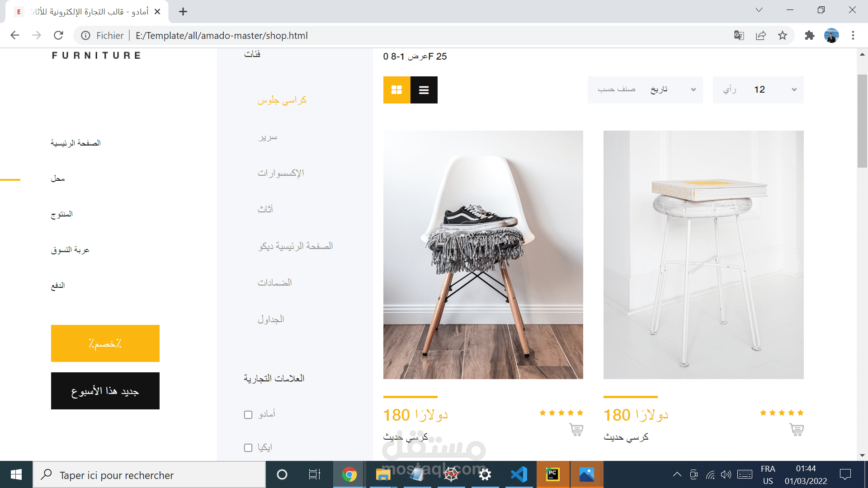Screen dimensions: 868x488
Task: Switch to list view layout
Action: [x=424, y=90]
